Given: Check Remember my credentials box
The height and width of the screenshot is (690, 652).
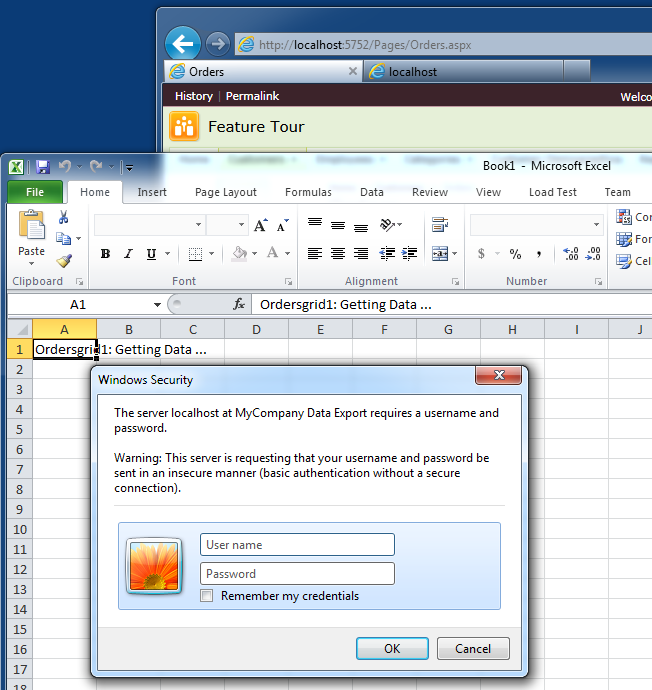Looking at the screenshot, I should click(206, 595).
